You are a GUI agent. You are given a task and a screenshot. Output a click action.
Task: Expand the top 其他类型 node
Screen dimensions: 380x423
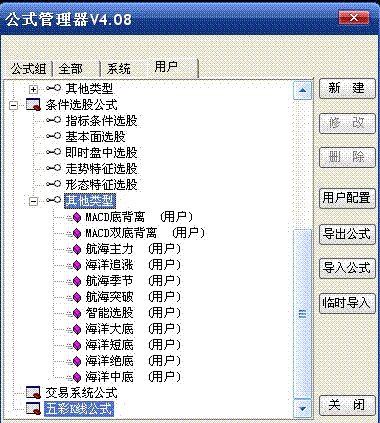(33, 89)
